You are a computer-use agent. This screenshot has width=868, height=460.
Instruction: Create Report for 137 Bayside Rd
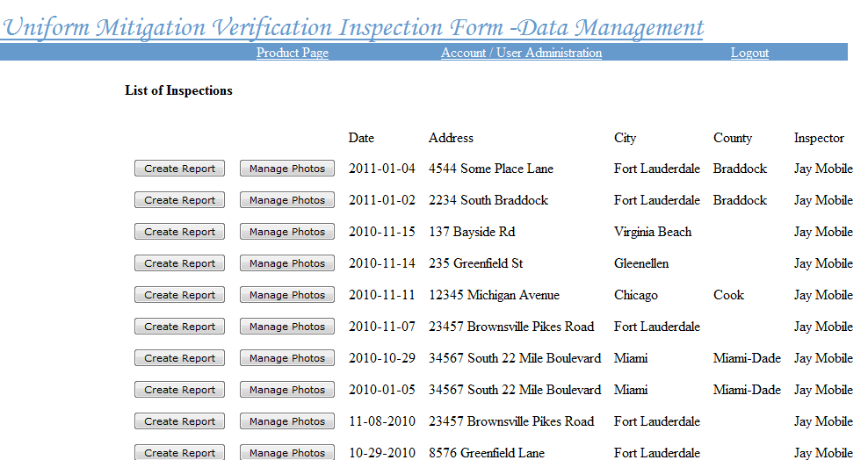pyautogui.click(x=179, y=231)
